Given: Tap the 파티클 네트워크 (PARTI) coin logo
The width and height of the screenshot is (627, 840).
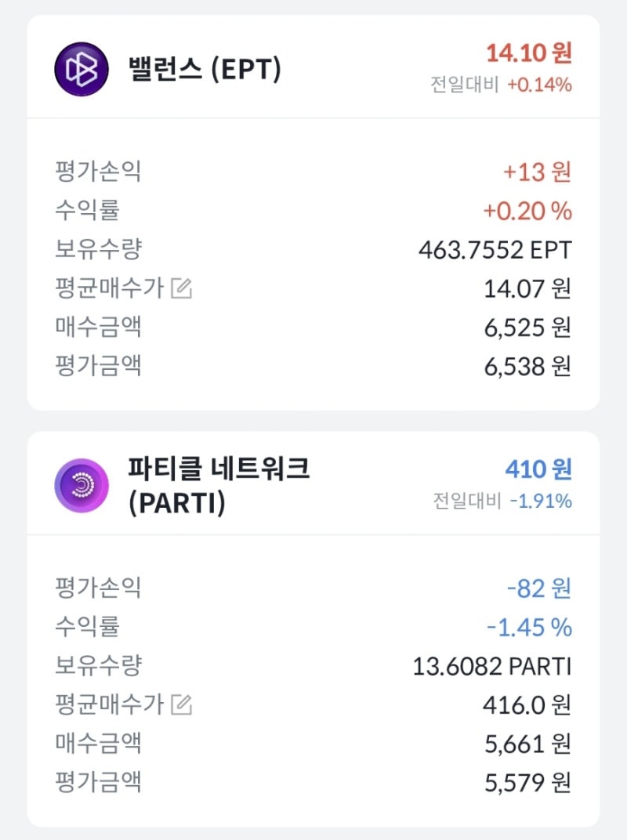Looking at the screenshot, I should pyautogui.click(x=81, y=486).
